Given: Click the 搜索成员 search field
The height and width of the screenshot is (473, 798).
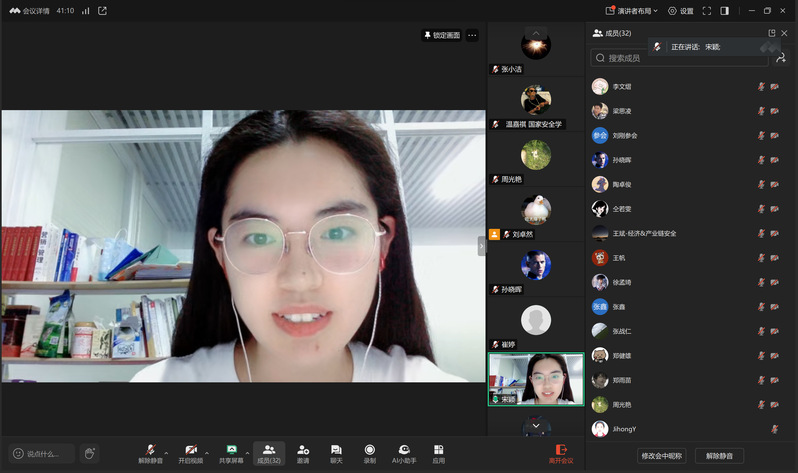Looking at the screenshot, I should click(x=680, y=58).
